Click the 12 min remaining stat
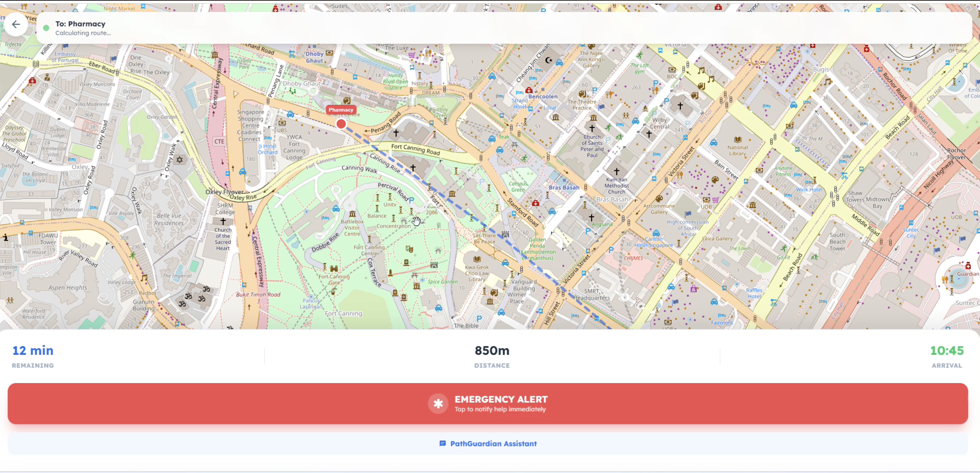Viewport: 980px width, 473px height. click(x=33, y=351)
